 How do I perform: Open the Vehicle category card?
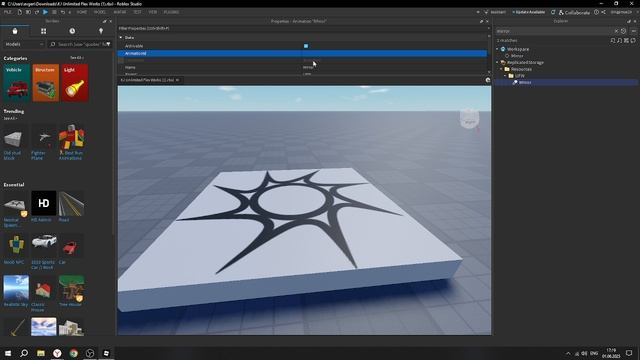tap(16, 82)
